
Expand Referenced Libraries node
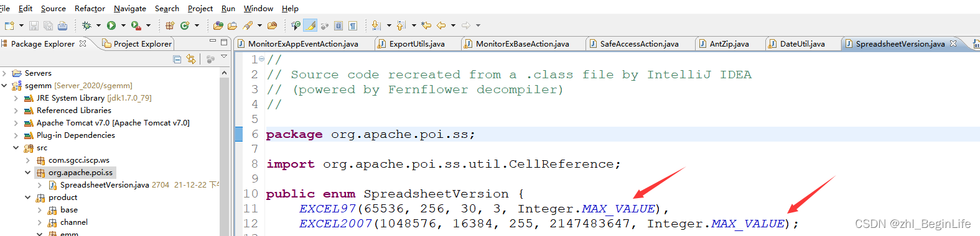tap(16, 111)
